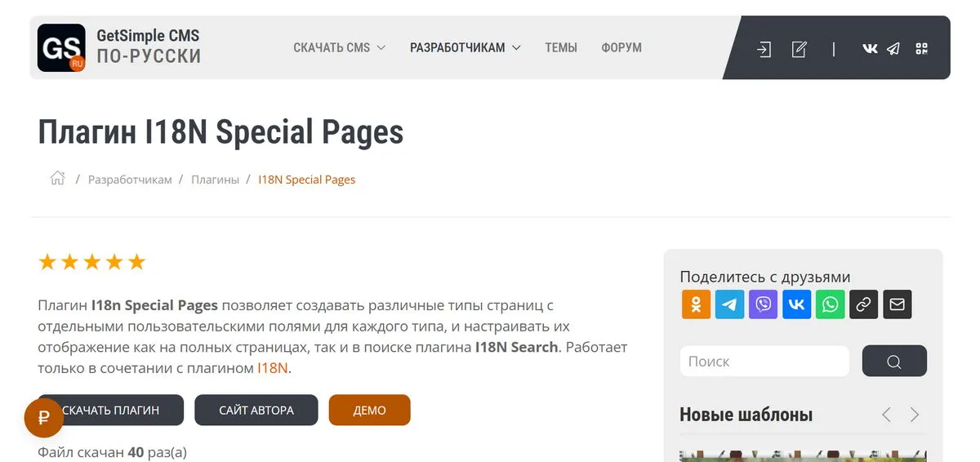The height and width of the screenshot is (462, 980).
Task: Rate the plugin with the fifth star
Action: coord(137,262)
